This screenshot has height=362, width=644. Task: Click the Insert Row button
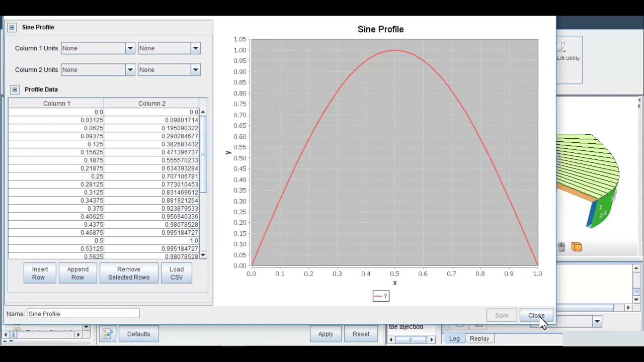coord(40,273)
